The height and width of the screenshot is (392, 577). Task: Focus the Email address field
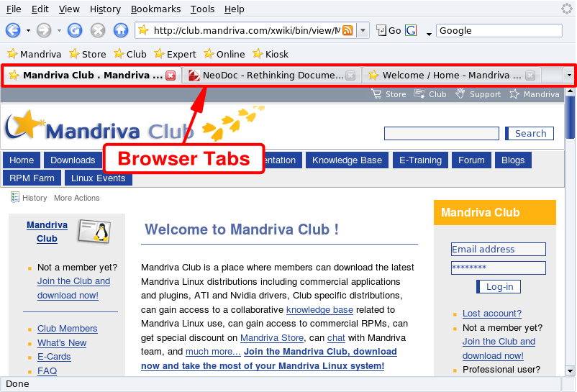499,250
